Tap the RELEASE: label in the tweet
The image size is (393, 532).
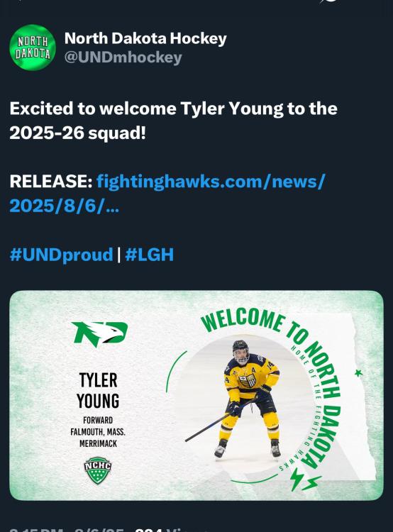(x=51, y=181)
